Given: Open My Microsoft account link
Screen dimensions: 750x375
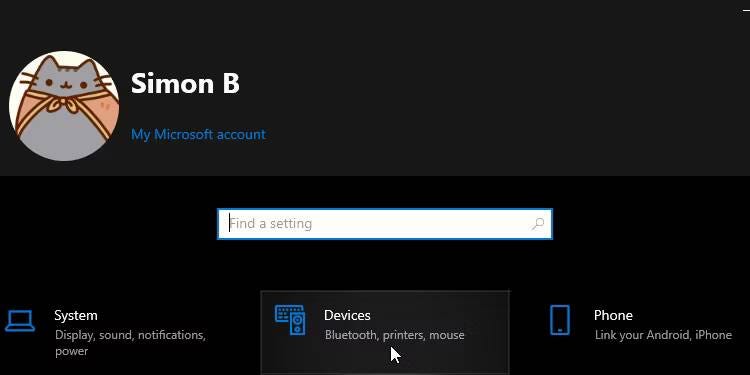Looking at the screenshot, I should [199, 134].
